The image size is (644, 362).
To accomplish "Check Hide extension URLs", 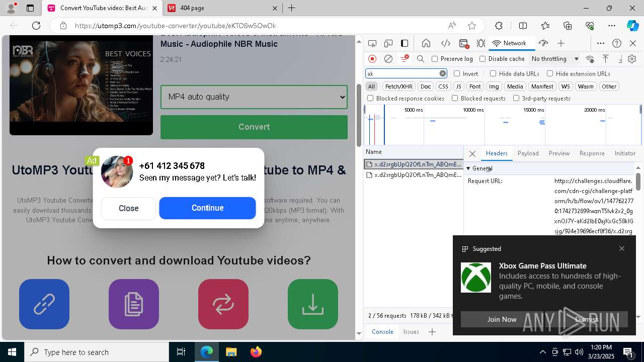I will point(550,73).
